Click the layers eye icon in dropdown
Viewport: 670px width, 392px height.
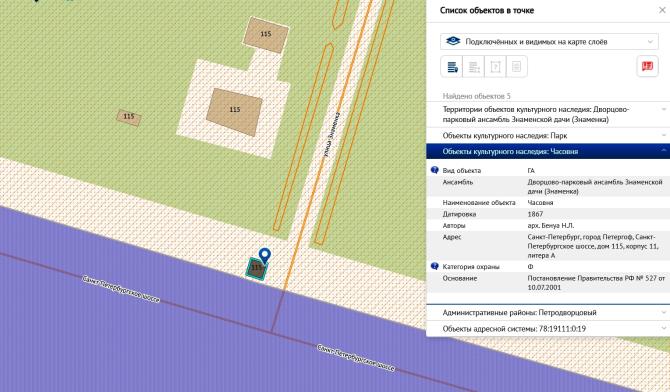point(453,41)
